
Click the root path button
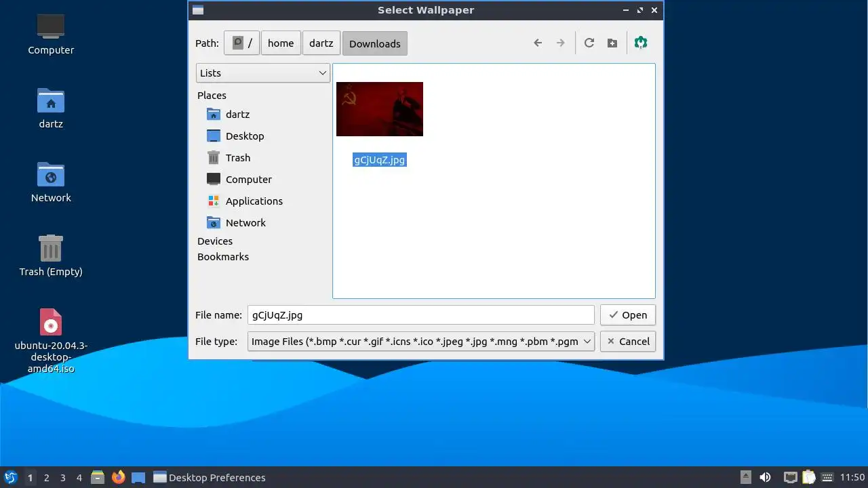coord(241,43)
